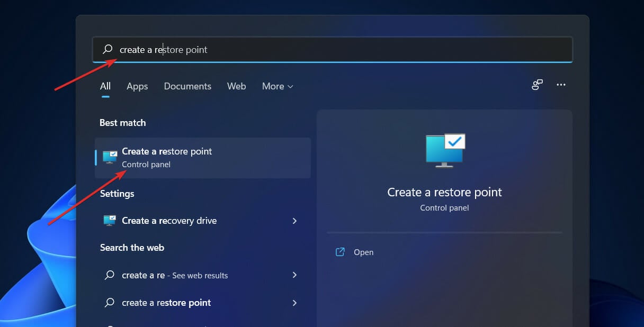Click the recovery drive monitor icon
Viewport: 644px width, 327px height.
(x=110, y=221)
